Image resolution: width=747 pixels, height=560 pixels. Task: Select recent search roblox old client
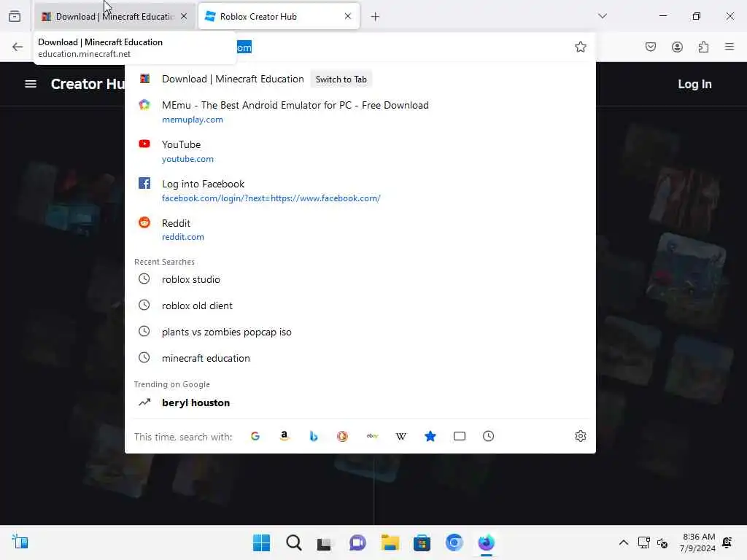360,306
